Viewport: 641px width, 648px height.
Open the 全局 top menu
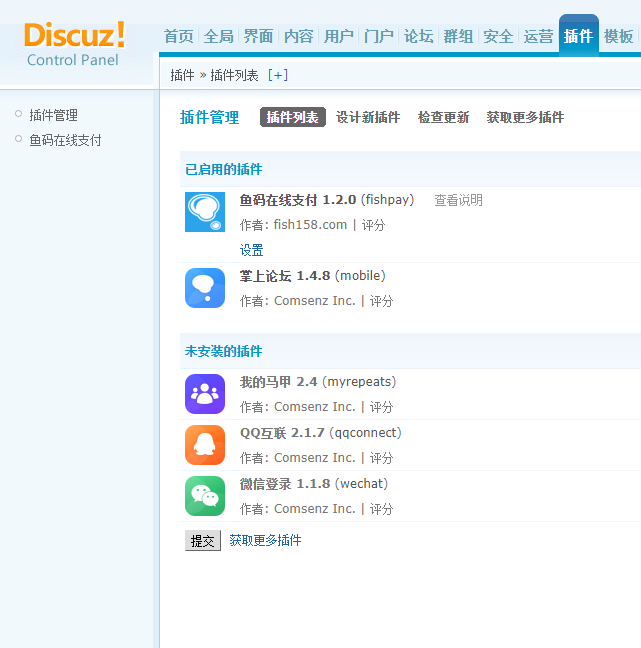[219, 36]
